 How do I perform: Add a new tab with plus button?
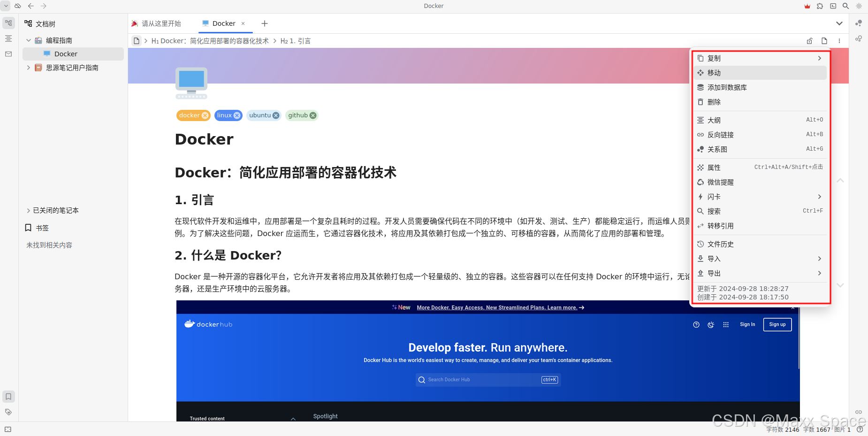tap(265, 23)
